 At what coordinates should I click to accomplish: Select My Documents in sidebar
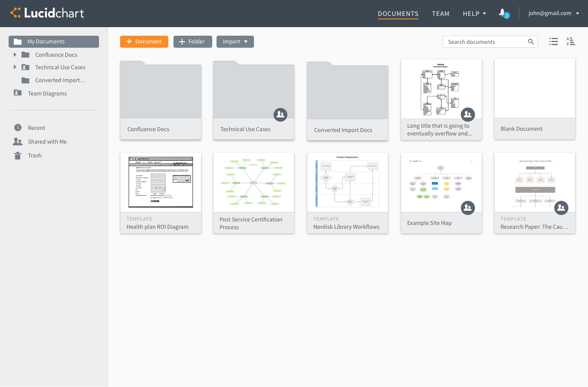pos(54,42)
